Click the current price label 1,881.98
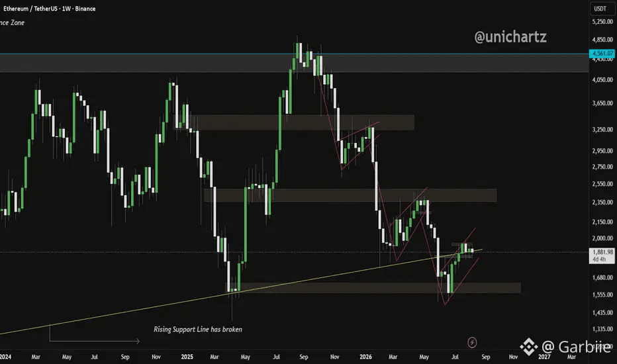Viewport: 617px width, 364px height. [602, 252]
